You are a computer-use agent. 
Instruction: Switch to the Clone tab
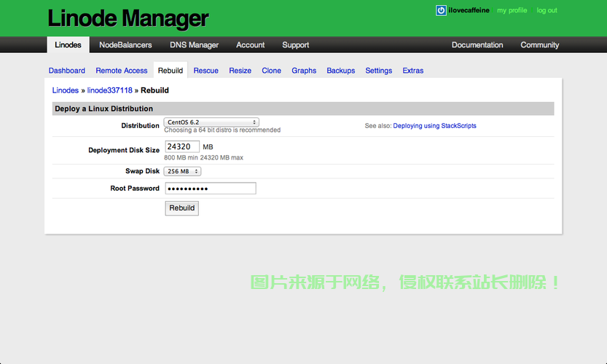[x=271, y=71]
